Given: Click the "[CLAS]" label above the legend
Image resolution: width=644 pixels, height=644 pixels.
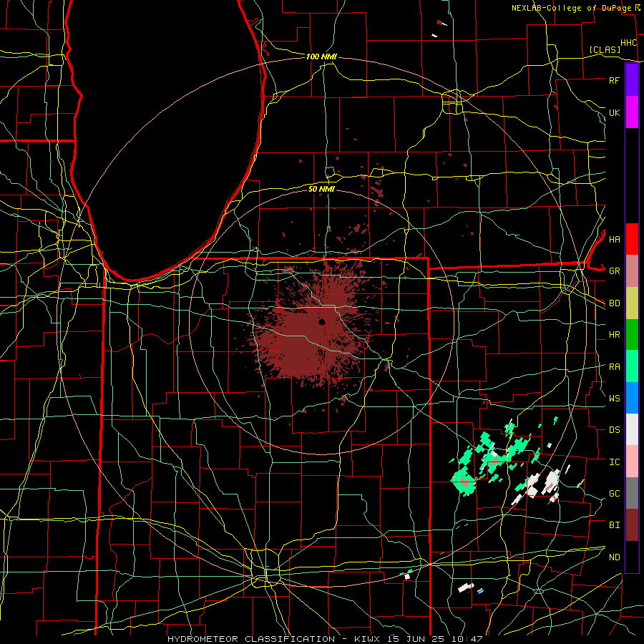Looking at the screenshot, I should coord(605,49).
